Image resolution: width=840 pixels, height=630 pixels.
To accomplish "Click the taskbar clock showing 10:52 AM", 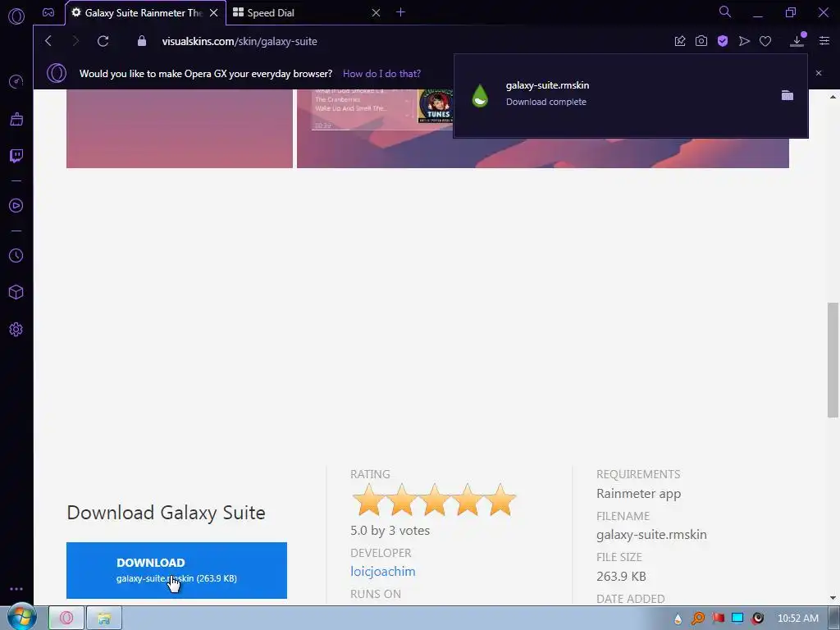I will coord(797,619).
